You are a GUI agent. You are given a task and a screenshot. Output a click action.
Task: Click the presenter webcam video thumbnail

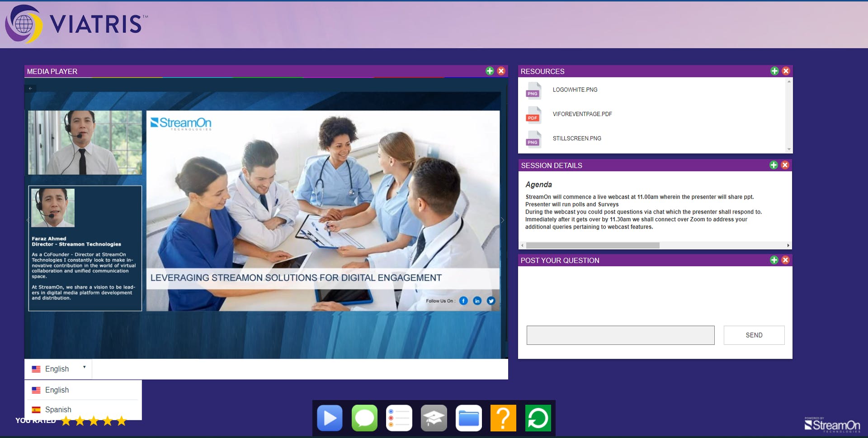point(85,143)
